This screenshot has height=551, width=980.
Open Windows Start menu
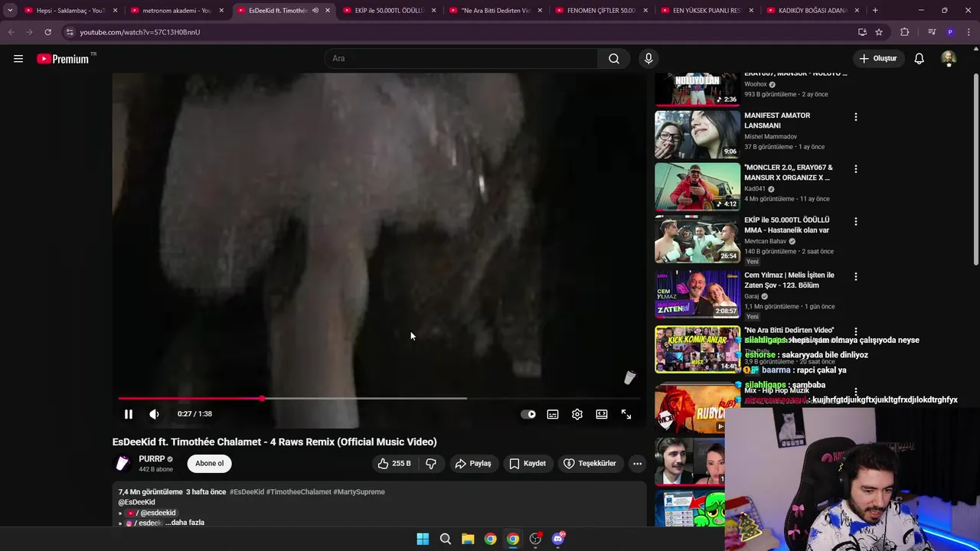pos(423,539)
